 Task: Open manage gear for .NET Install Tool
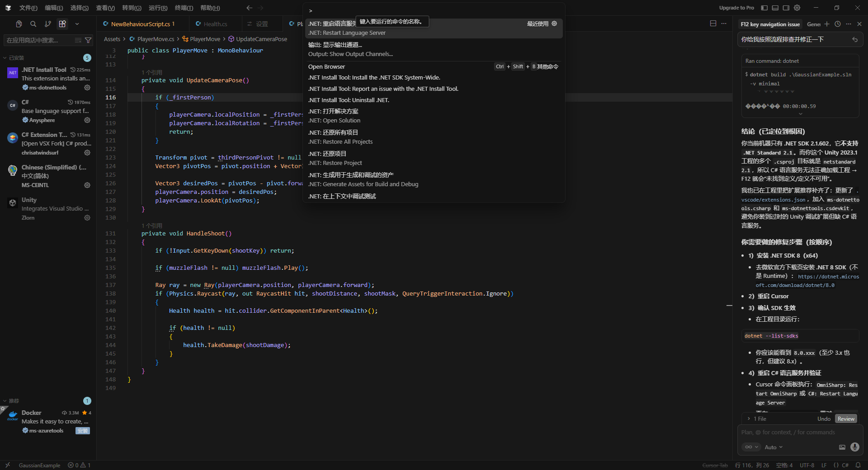point(87,88)
